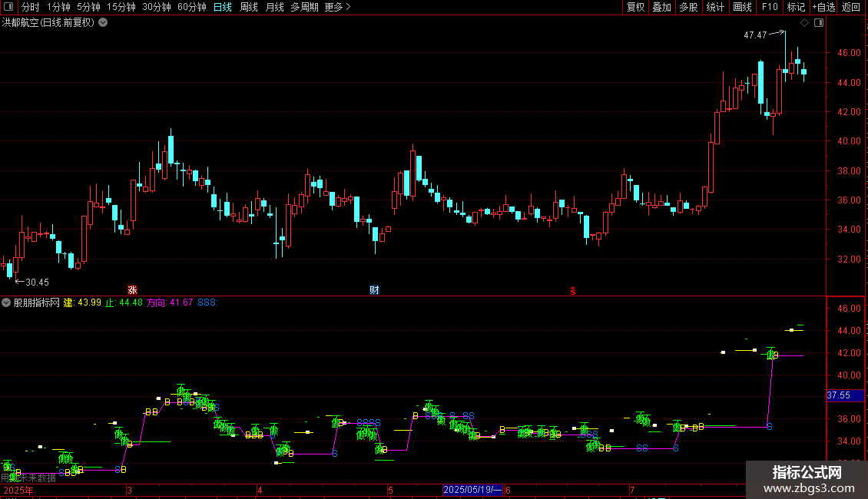The image size is (868, 499).
Task: Click the 30.45 low price label
Action: click(37, 283)
